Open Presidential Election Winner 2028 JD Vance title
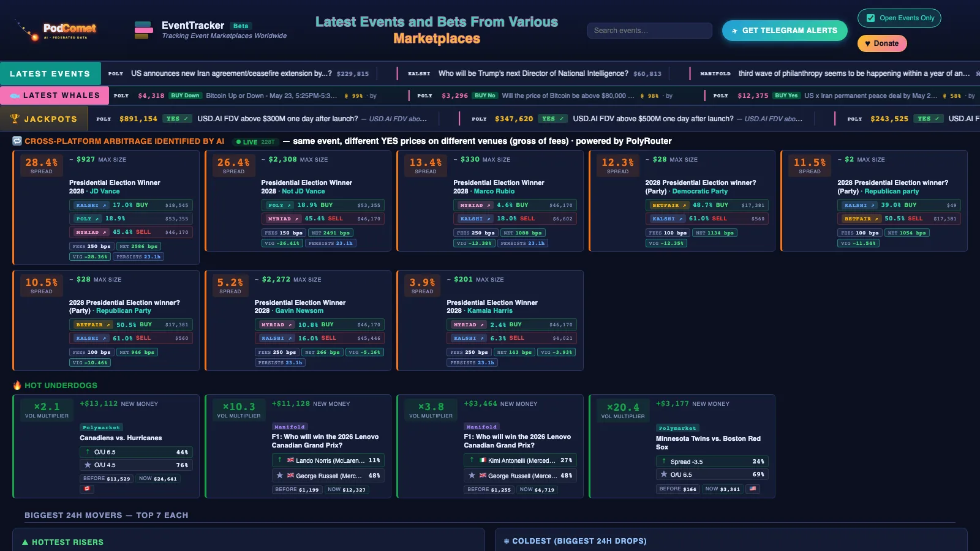 pyautogui.click(x=115, y=187)
